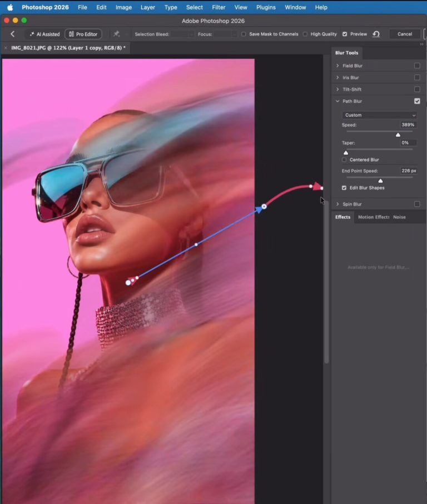Open the Plugins menu
Screen dimensions: 427x504
266,7
